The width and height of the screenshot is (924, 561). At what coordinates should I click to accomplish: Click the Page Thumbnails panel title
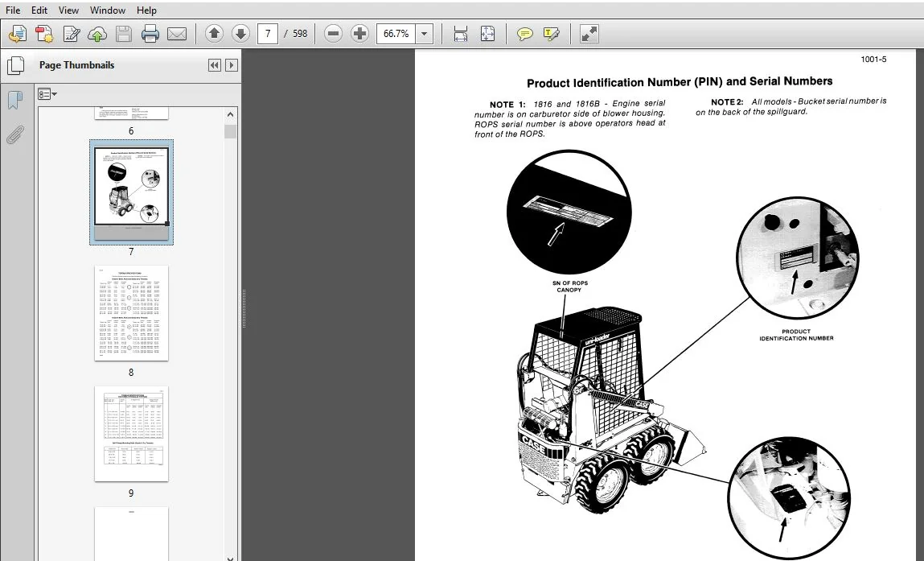[x=76, y=65]
